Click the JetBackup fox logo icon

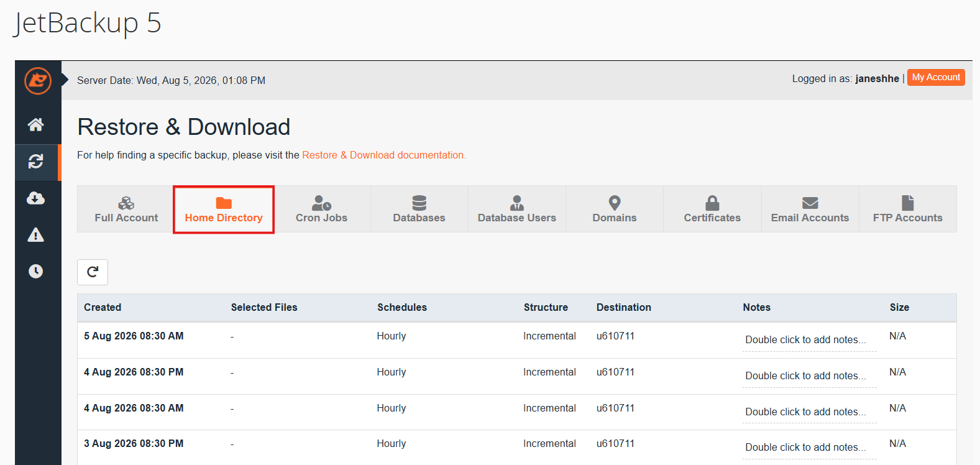(38, 81)
